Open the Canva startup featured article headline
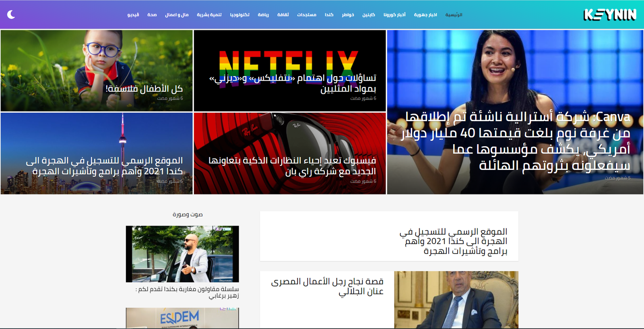 516,141
